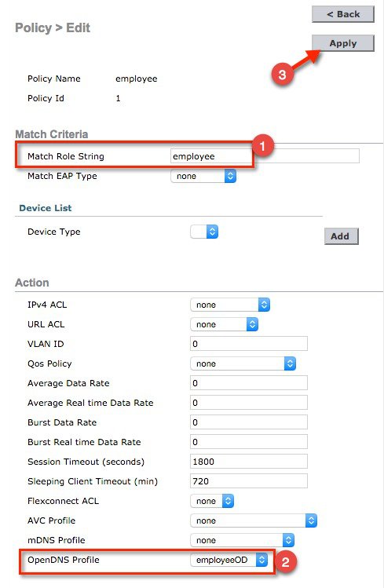The width and height of the screenshot is (384, 588).
Task: Change the Sleeping Client Timeout value
Action: tap(249, 481)
